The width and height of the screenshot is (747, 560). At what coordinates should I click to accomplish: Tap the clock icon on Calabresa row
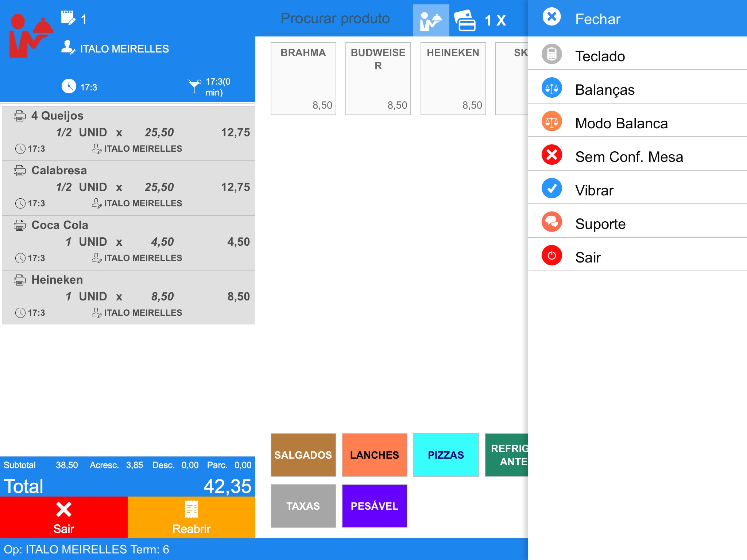[x=20, y=203]
